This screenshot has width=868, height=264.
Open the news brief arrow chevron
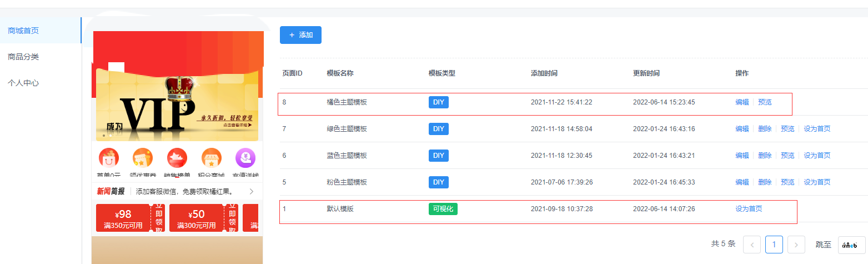pyautogui.click(x=251, y=192)
